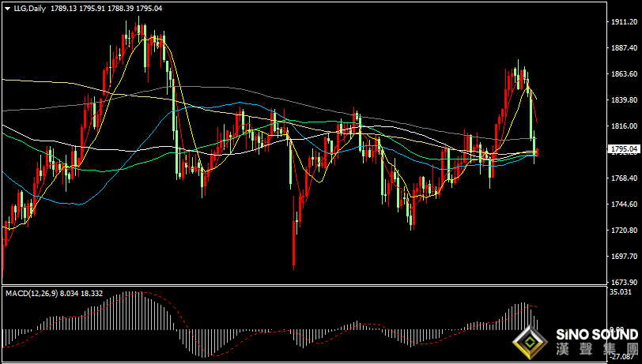This screenshot has width=642, height=364.
Task: Select the 1816.00 price axis label
Action: [625, 126]
